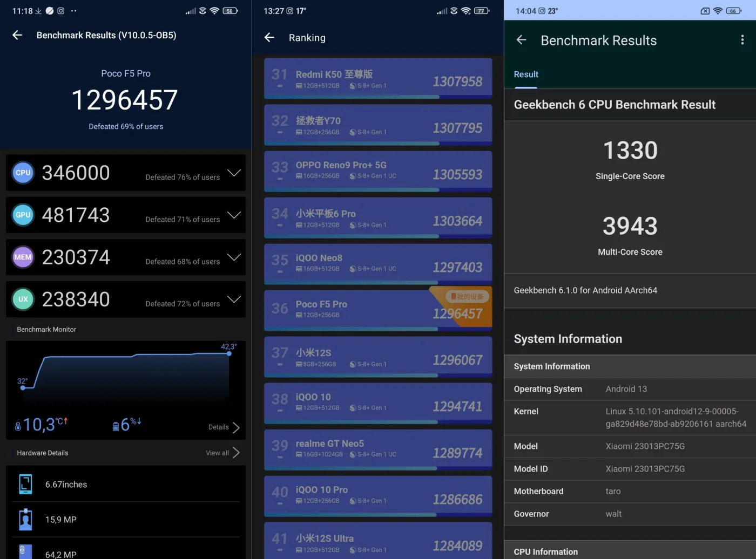Tap the Multi-Core Score 3943 value
Viewport: 756px width, 559px height.
630,226
